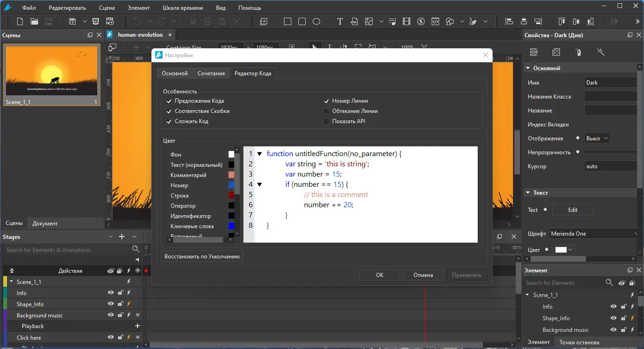
Task: Click the lightning event icon for Shape_Info
Action: tap(129, 304)
